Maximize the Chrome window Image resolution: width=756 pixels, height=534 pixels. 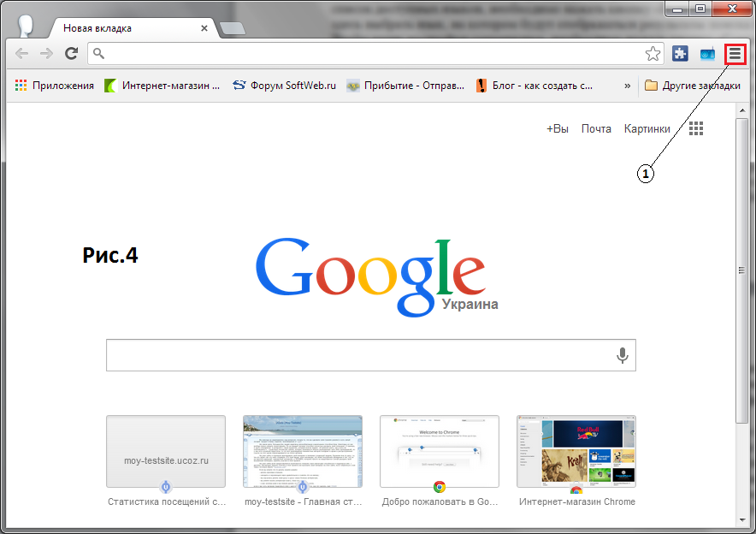[700, 9]
